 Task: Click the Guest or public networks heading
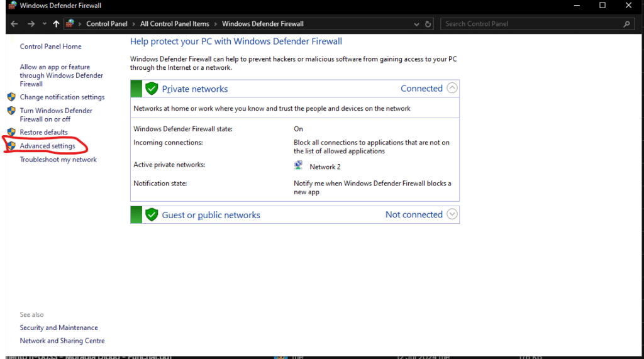[x=211, y=215]
